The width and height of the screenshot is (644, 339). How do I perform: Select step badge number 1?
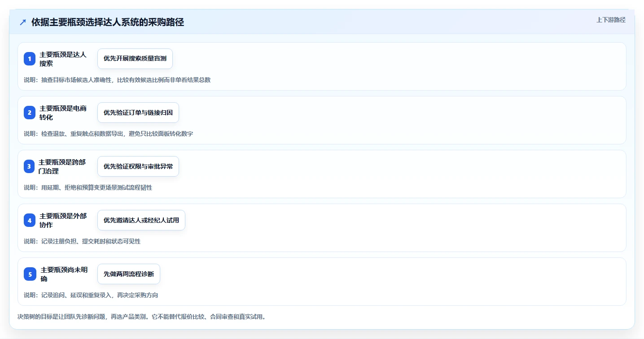(x=30, y=59)
